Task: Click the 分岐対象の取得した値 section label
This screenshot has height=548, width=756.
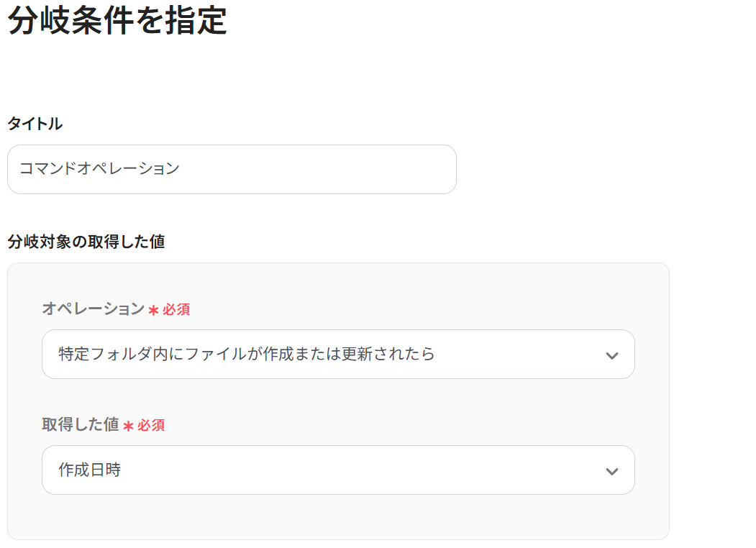Action: pyautogui.click(x=86, y=242)
